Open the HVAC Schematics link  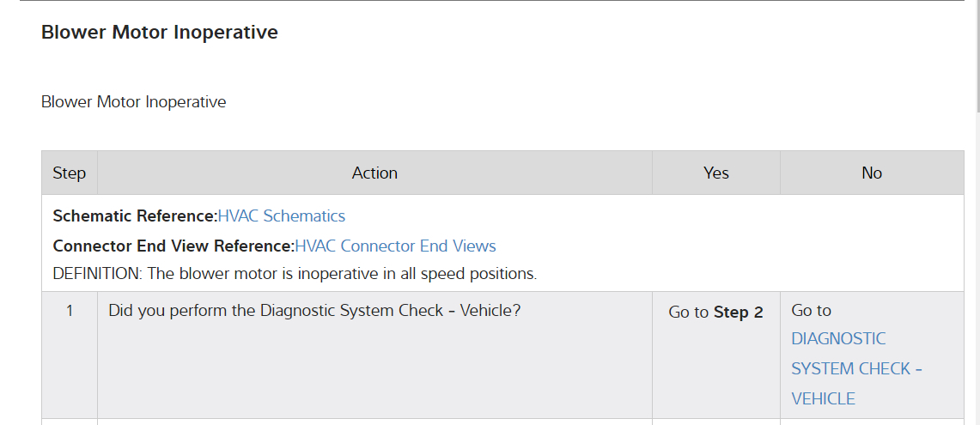click(x=281, y=216)
